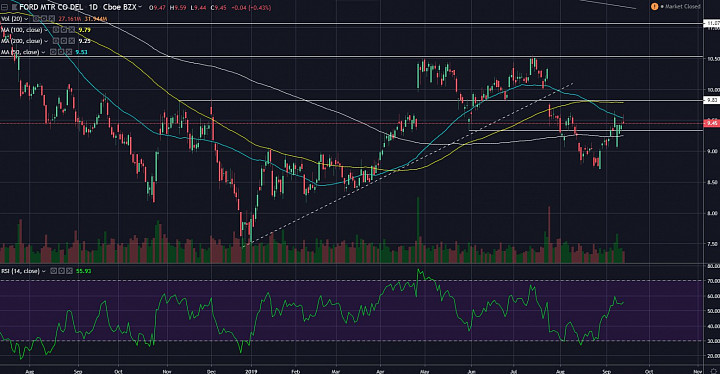Screen dimensions: 720x374
Task: Toggle visibility of RSI (14, close)
Action: 53,271
